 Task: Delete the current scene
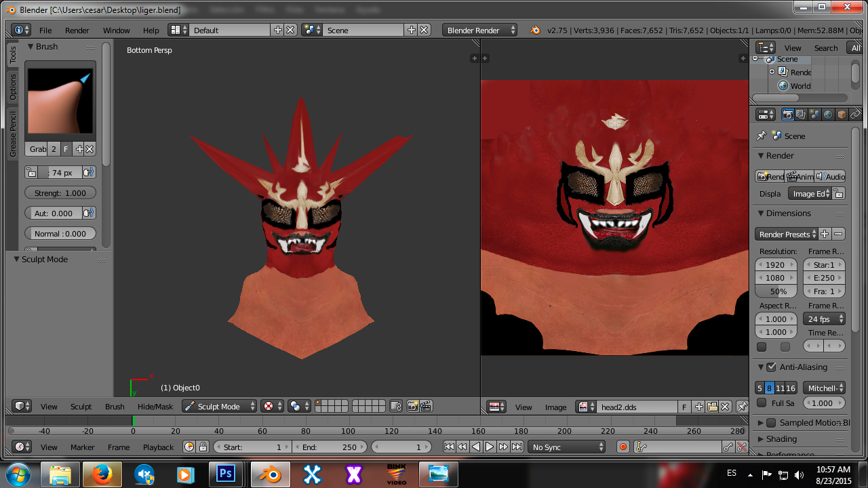(424, 30)
